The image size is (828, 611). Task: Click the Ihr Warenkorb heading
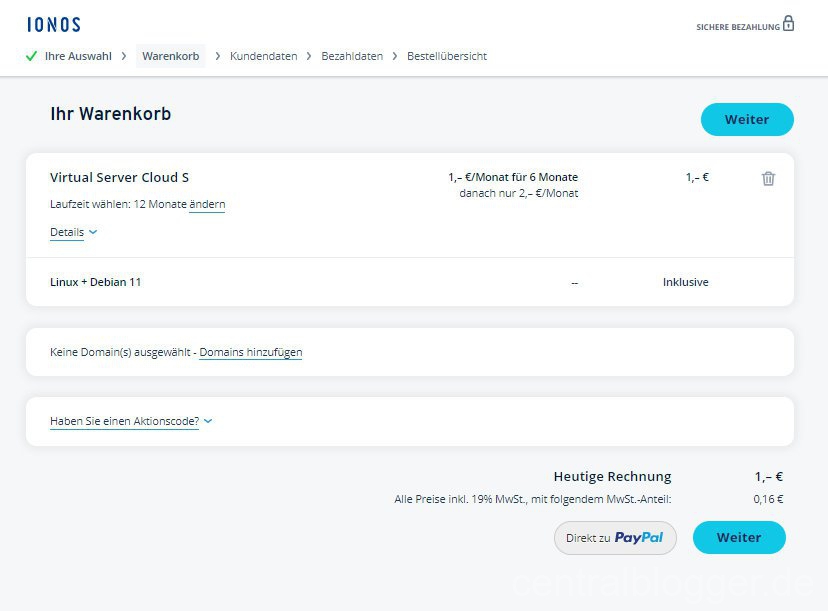[111, 114]
